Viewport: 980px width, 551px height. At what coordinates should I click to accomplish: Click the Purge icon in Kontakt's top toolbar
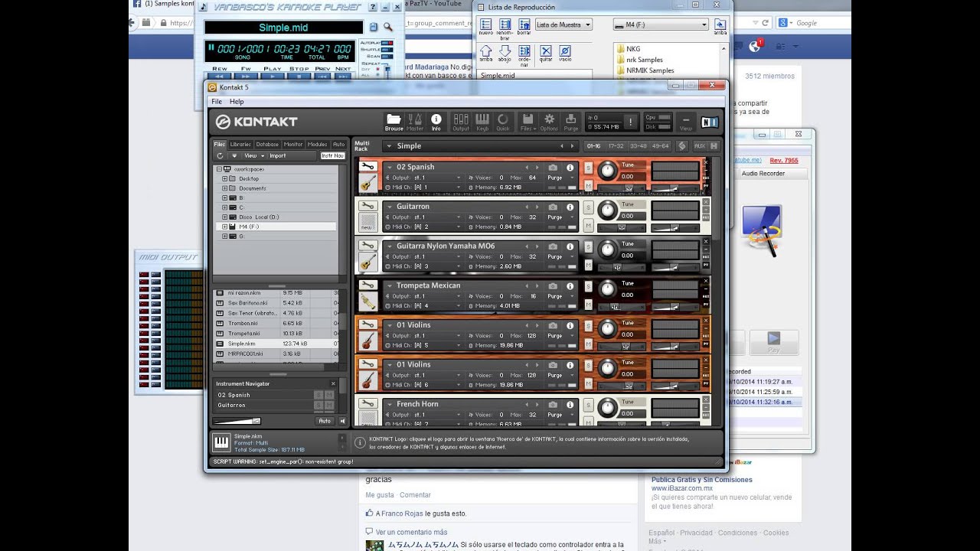point(571,122)
